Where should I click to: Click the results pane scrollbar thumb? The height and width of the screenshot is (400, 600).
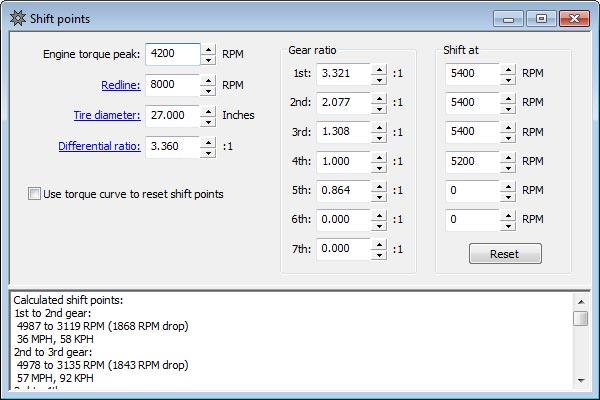click(581, 318)
